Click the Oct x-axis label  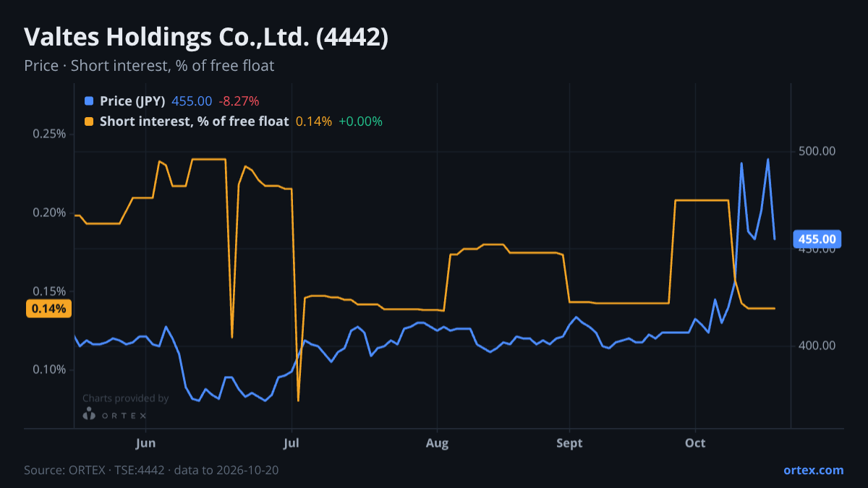pyautogui.click(x=695, y=442)
